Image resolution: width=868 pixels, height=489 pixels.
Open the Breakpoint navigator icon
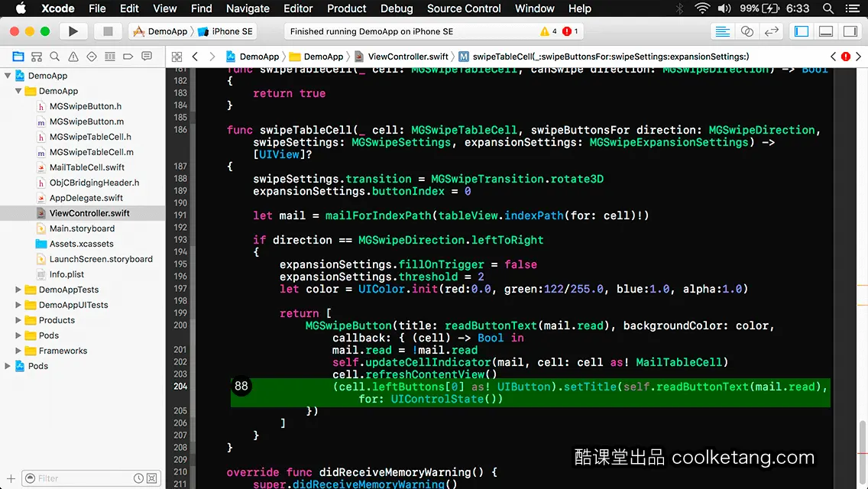[x=128, y=57]
